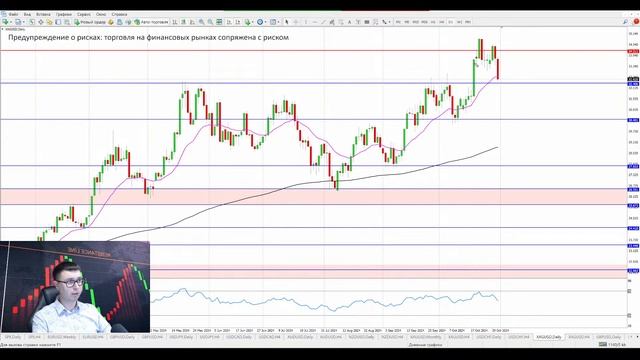Click tab strip scroll-right arrow

(x=637, y=337)
